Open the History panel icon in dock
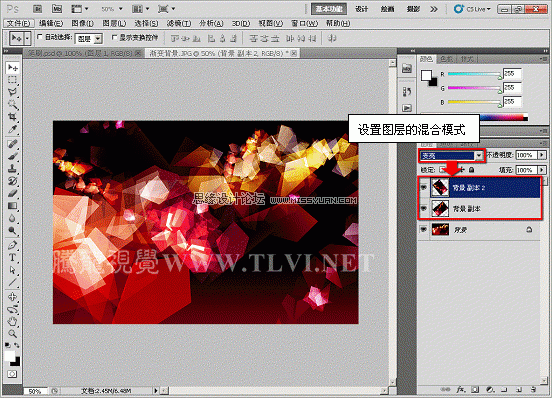 click(x=407, y=92)
